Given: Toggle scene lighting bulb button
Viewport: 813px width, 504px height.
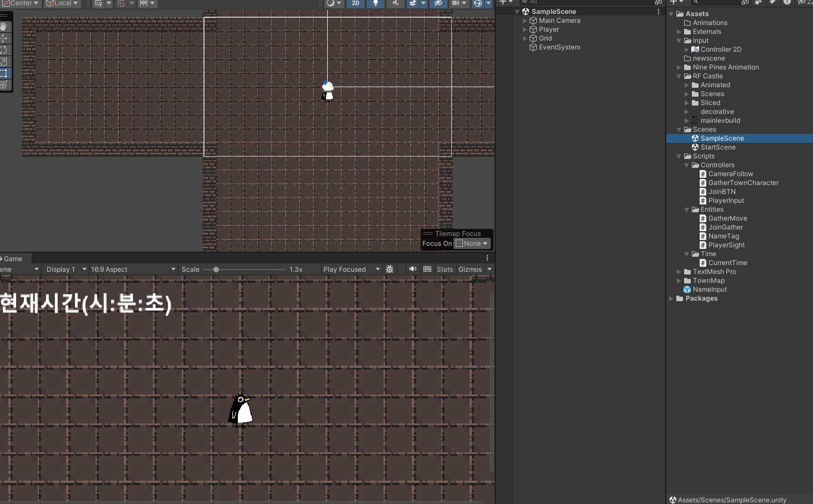Looking at the screenshot, I should tap(376, 3).
